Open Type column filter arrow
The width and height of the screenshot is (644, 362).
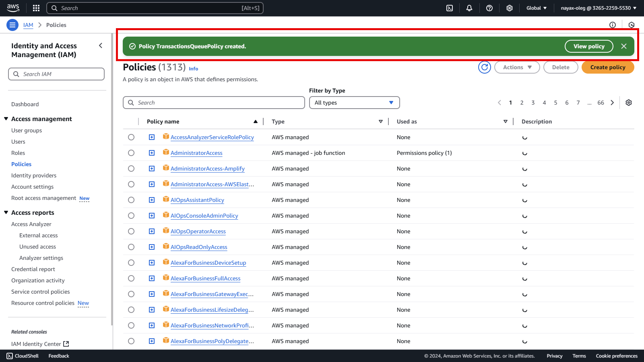coord(381,121)
